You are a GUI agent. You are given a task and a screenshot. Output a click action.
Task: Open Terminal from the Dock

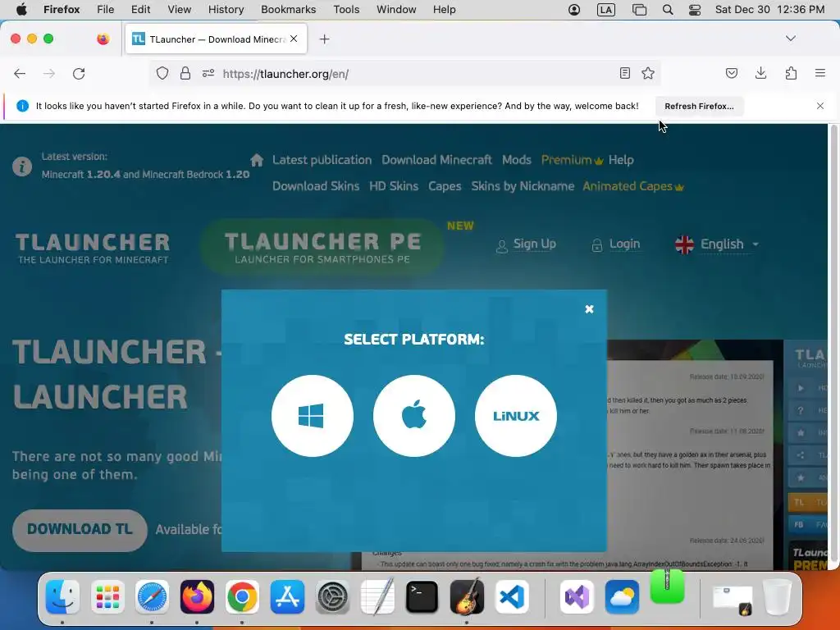click(x=422, y=596)
